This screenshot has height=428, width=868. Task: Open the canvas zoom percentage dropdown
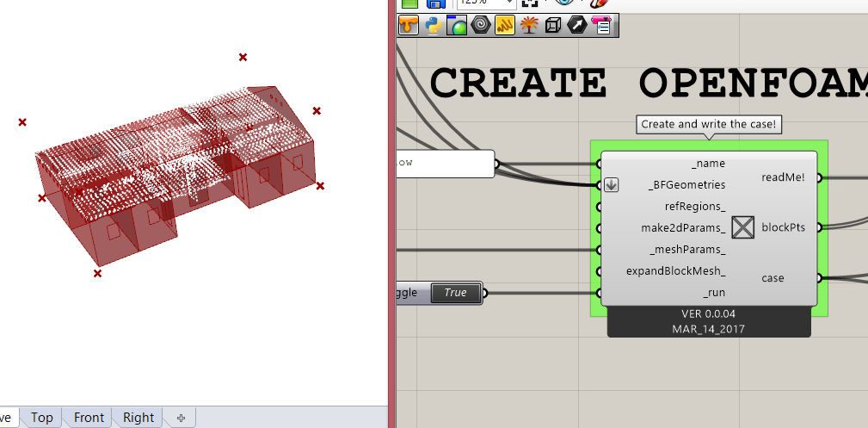(486, 3)
